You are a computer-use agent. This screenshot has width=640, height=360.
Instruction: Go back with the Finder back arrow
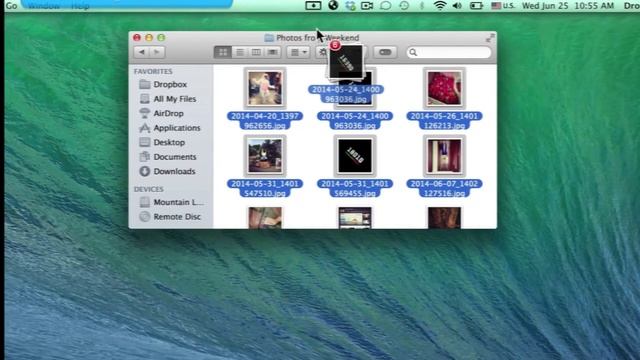click(x=142, y=52)
